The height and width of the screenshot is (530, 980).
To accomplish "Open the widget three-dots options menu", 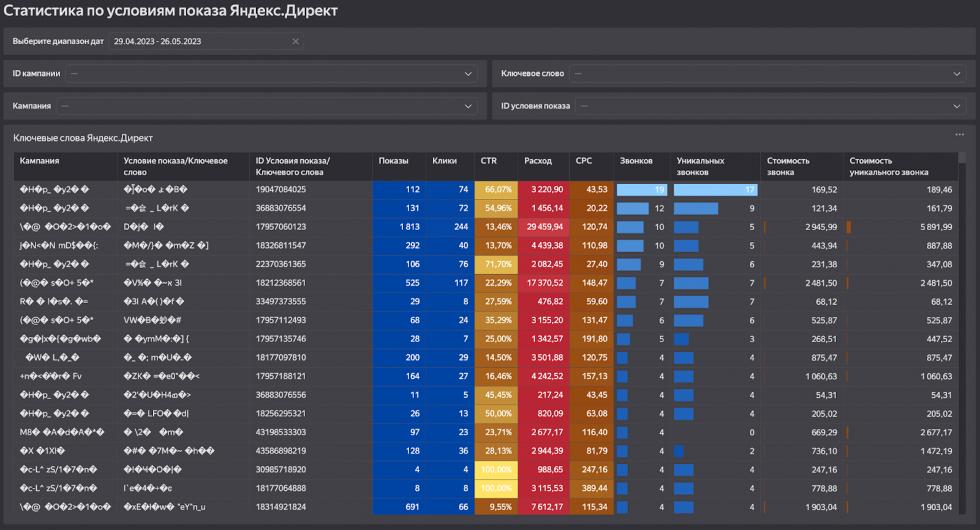I will pyautogui.click(x=959, y=135).
